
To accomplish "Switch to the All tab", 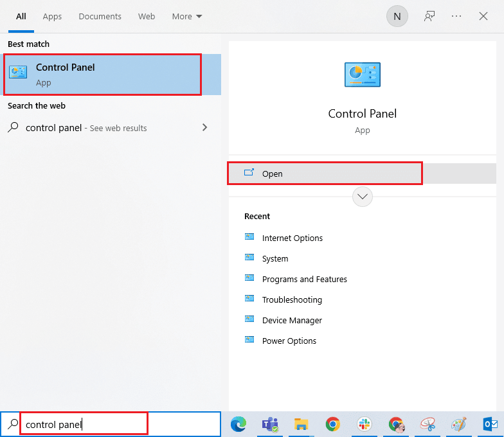I will 21,17.
